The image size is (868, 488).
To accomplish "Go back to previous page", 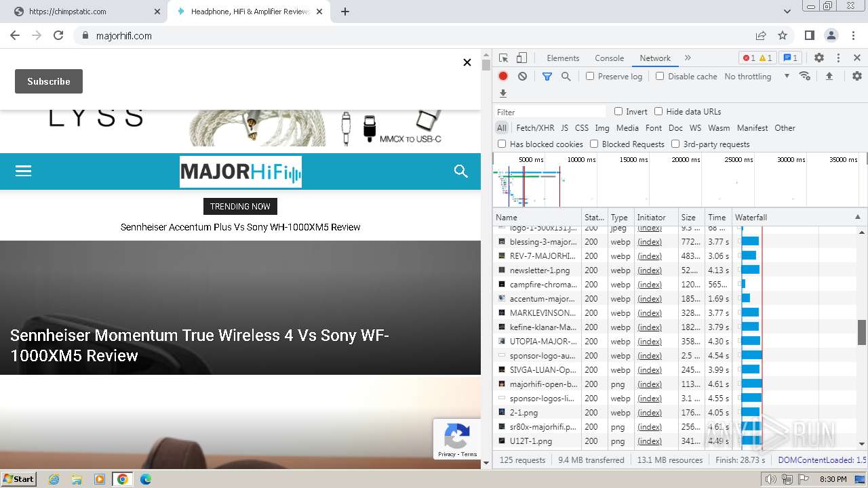I will tap(16, 35).
